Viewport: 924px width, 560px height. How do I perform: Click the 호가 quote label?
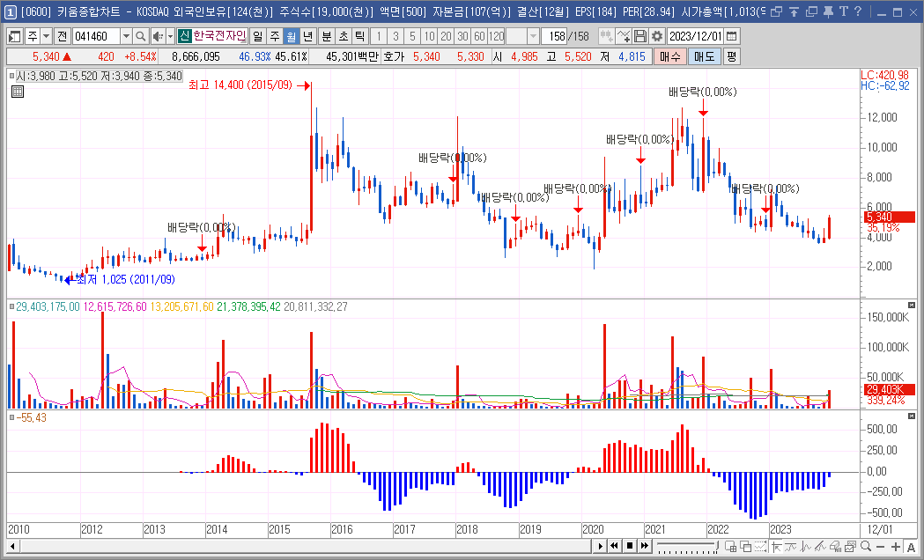[394, 56]
